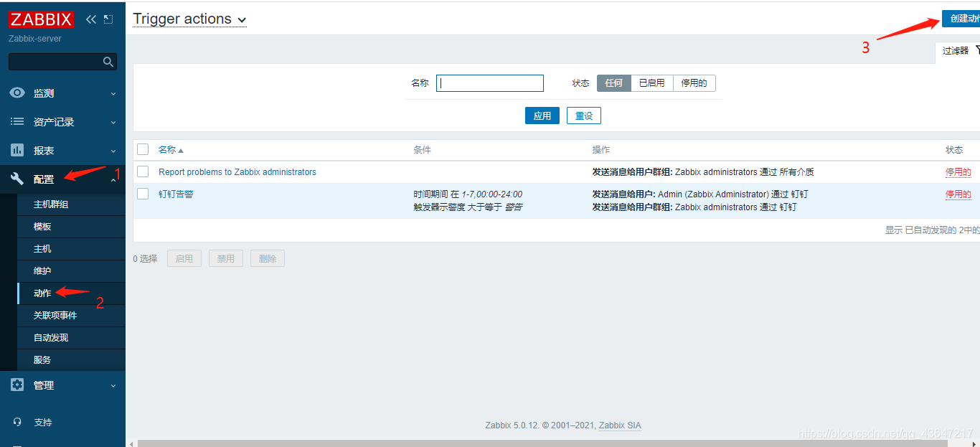Check the 钉钉告警 row checkbox
Image resolution: width=980 pixels, height=447 pixels.
tap(143, 194)
